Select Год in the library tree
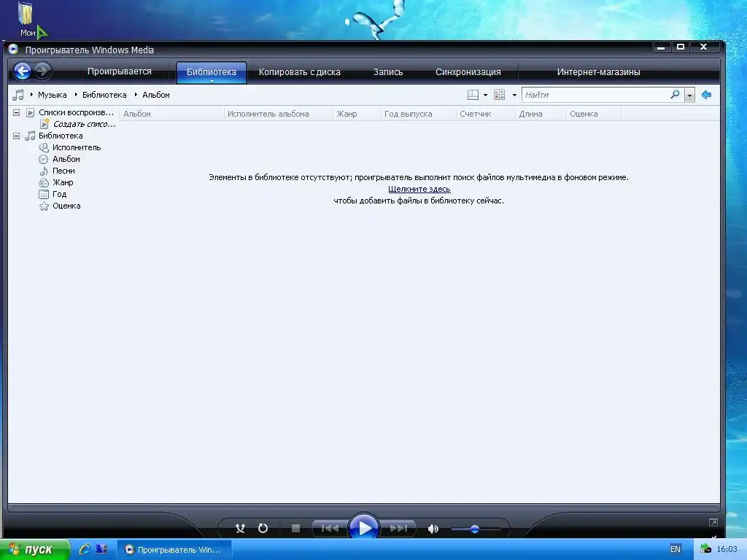Screen dimensions: 747x560 pos(60,194)
